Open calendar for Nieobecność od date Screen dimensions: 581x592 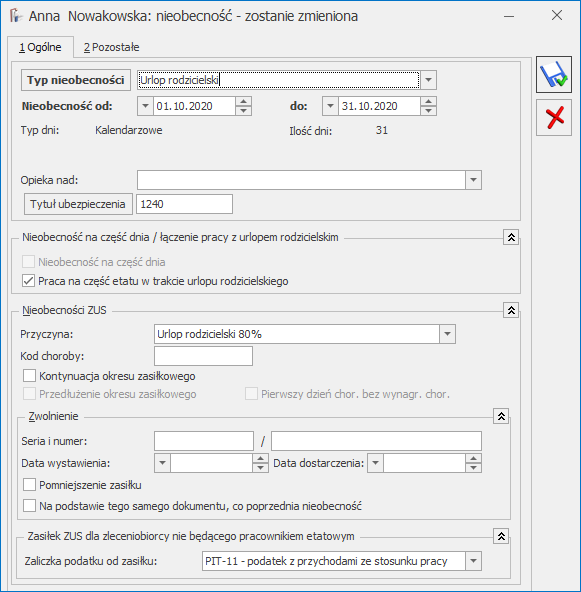pyautogui.click(x=145, y=106)
